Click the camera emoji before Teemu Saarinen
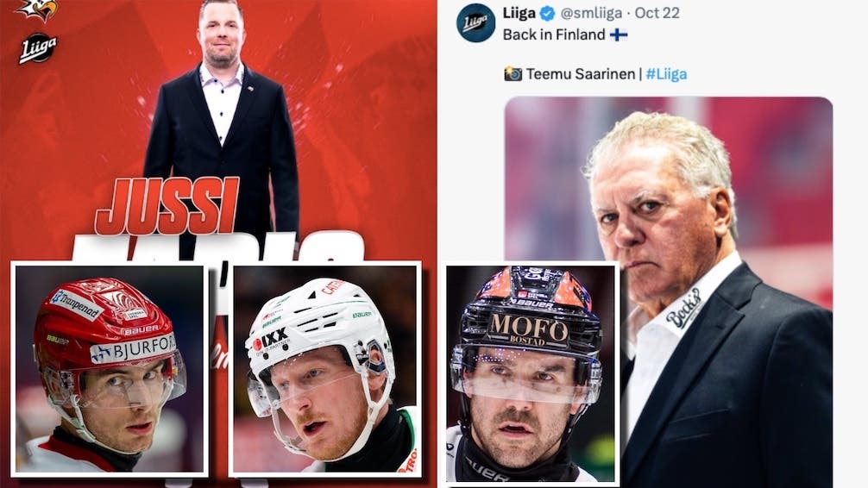This screenshot has height=488, width=868. click(x=513, y=73)
